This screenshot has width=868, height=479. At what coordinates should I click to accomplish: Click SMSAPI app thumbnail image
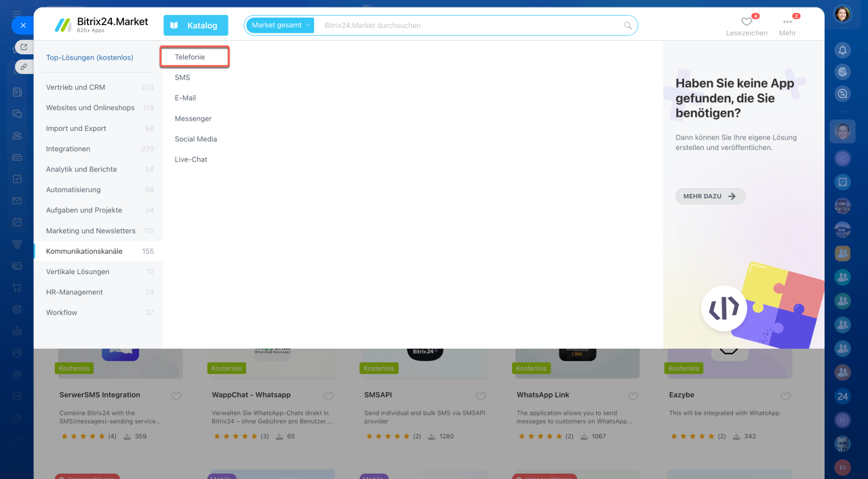tap(425, 363)
